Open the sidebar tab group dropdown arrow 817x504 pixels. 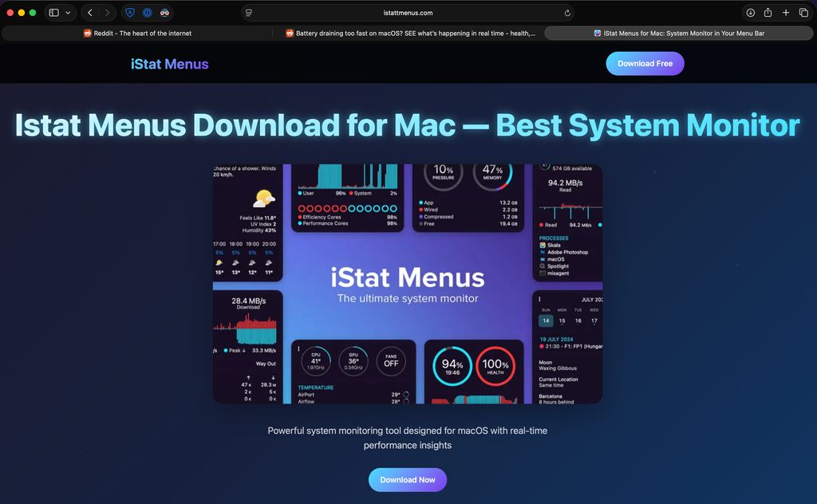(x=68, y=13)
